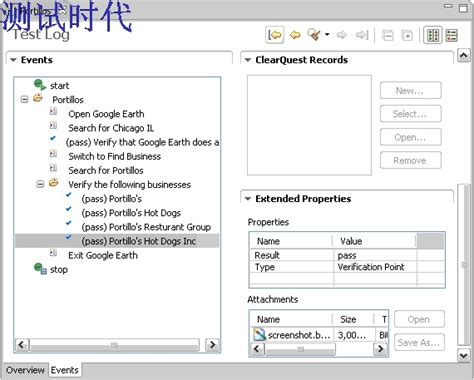Click icon beside Search for Chicago IL
474x380 pixels.
[53, 126]
